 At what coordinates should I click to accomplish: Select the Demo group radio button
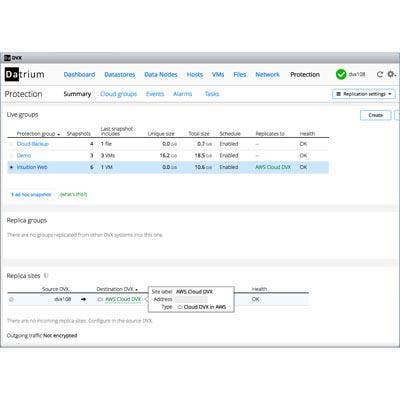pos(11,156)
